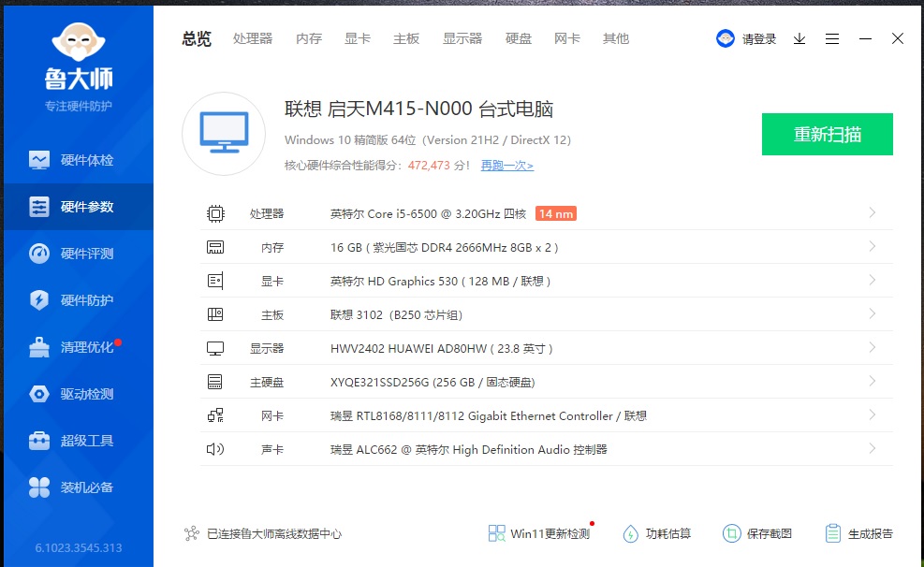
Task: Click the 声卡 speaker icon
Action: coord(215,449)
